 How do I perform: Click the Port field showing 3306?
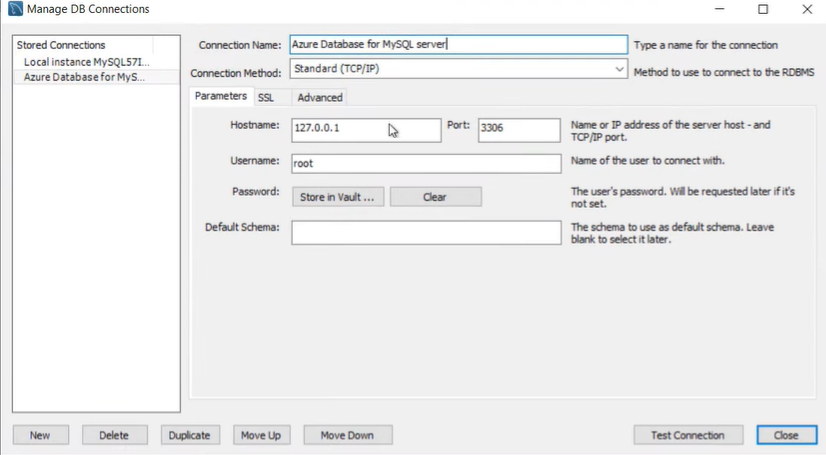[519, 130]
